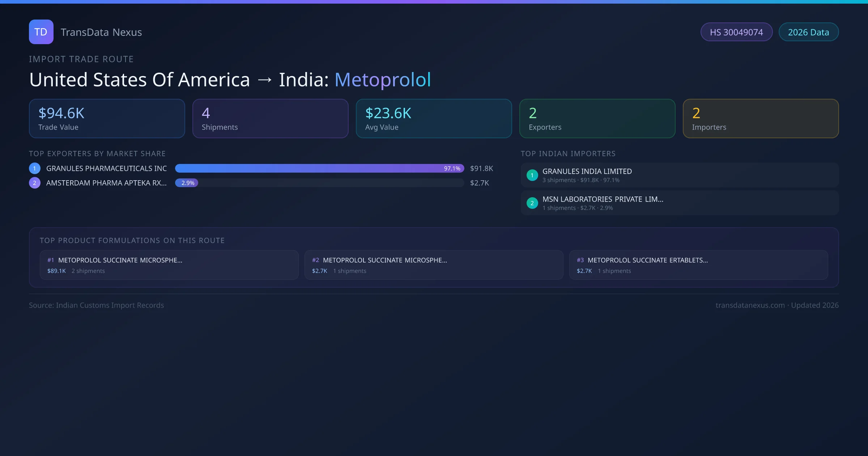The width and height of the screenshot is (868, 456).
Task: Click the 2 Exporters stat card
Action: click(597, 118)
